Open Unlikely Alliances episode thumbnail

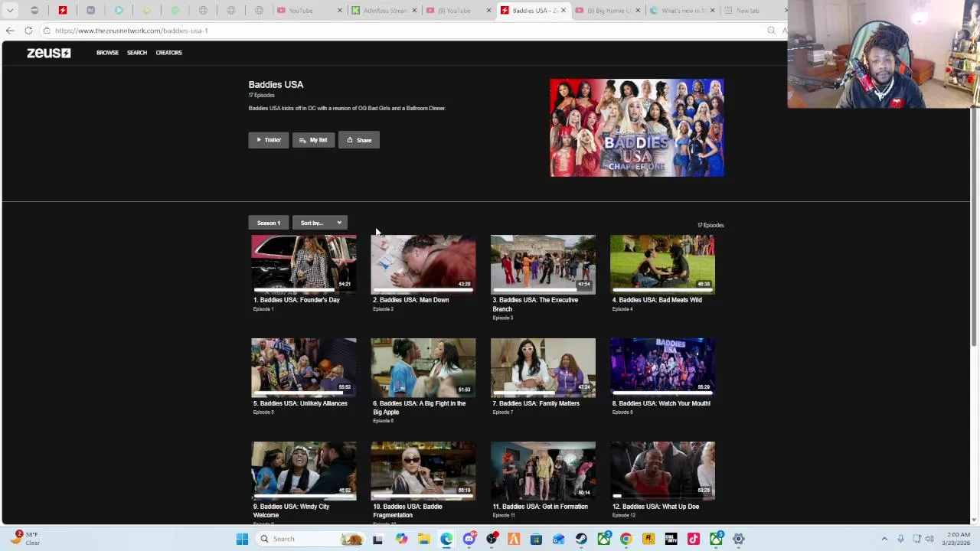pyautogui.click(x=304, y=367)
